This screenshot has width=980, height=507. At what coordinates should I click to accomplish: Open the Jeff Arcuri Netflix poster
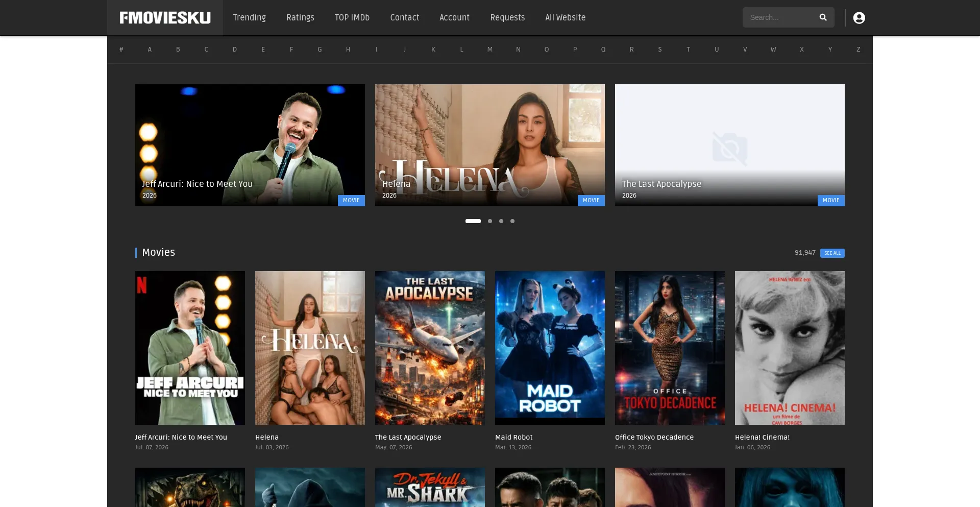coord(190,348)
